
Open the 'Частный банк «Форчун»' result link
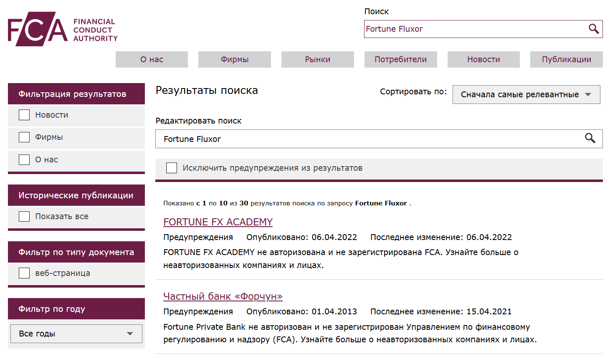click(223, 296)
